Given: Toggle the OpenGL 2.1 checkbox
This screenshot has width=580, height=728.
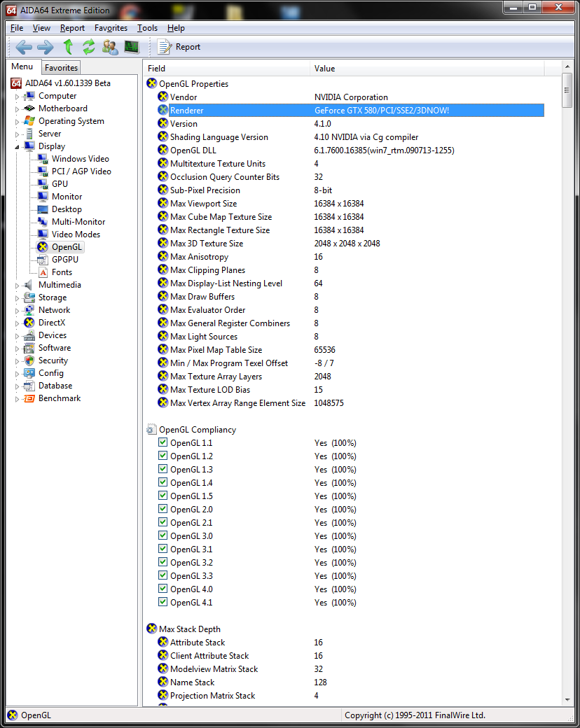Looking at the screenshot, I should 163,522.
